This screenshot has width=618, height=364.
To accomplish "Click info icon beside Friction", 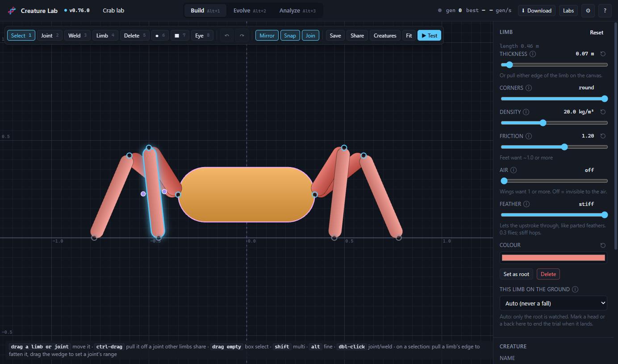I will (529, 136).
